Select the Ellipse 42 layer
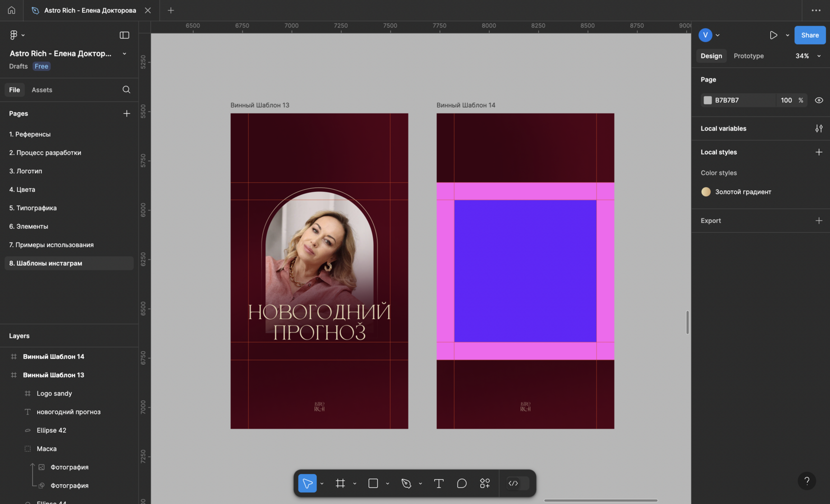The height and width of the screenshot is (504, 830). click(51, 430)
